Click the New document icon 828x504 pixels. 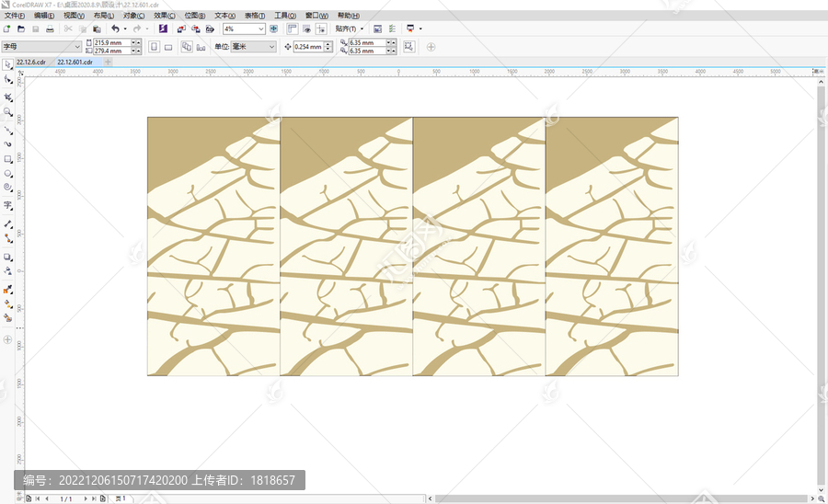[6, 29]
